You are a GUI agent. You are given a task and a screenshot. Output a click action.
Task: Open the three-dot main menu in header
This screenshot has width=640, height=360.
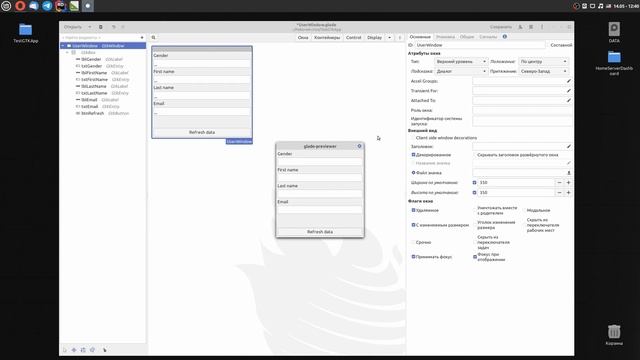[542, 27]
